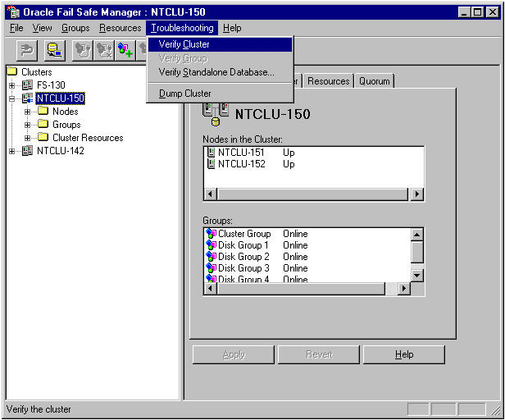This screenshot has width=505, height=420.
Task: Close the Troubleshooting menu via its title
Action: (182, 28)
